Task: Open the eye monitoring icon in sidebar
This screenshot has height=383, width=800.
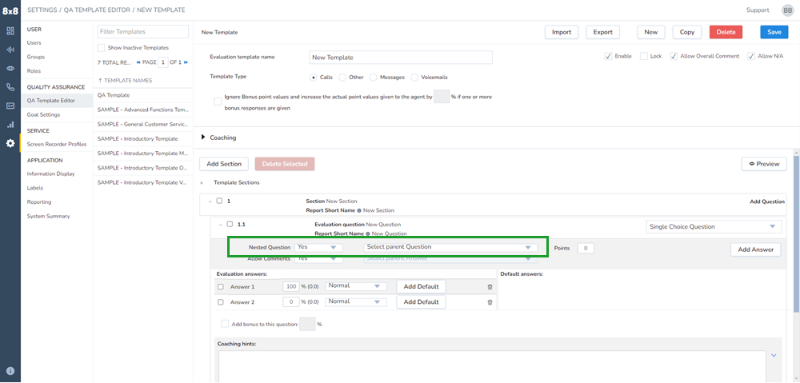Action: 10,68
